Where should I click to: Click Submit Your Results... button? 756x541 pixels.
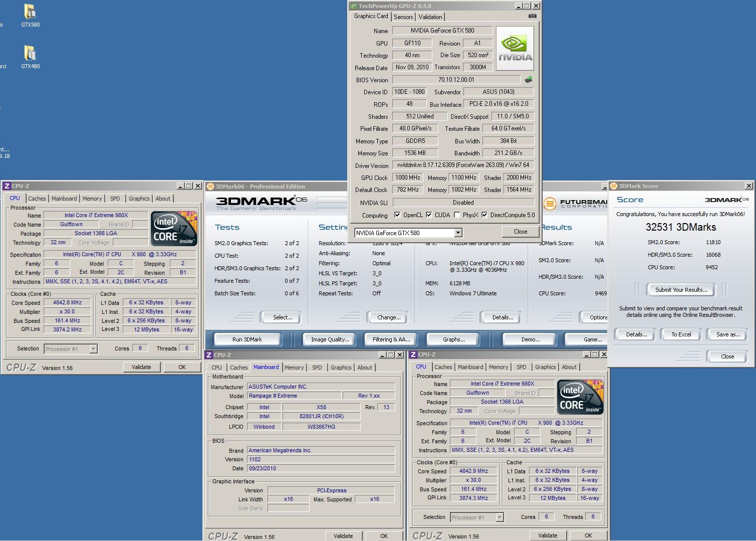click(681, 290)
